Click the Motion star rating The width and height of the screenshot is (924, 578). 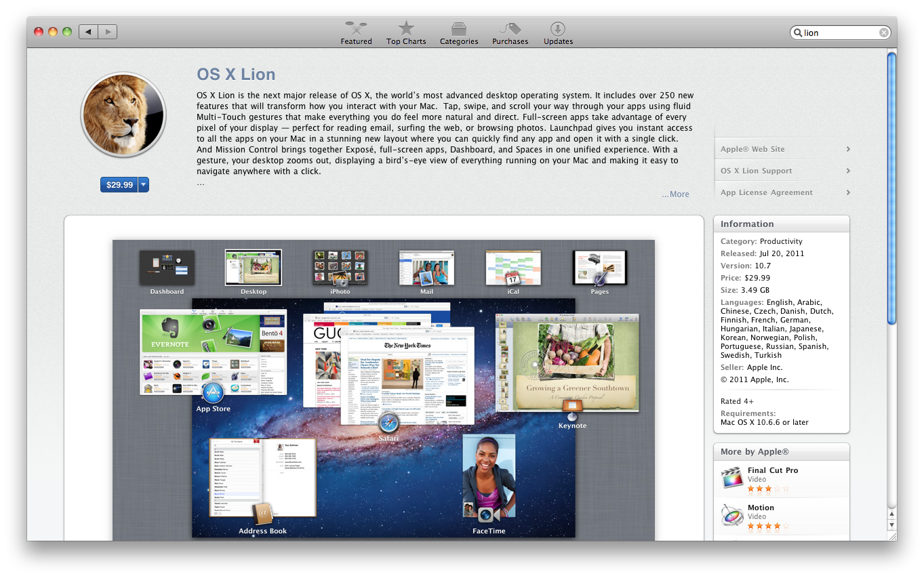[x=768, y=526]
